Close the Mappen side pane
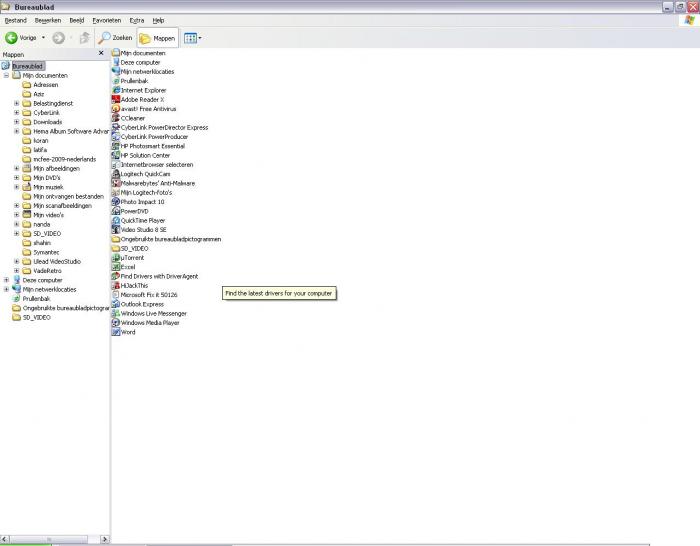Viewport: 700px width, 546px height. (x=101, y=53)
